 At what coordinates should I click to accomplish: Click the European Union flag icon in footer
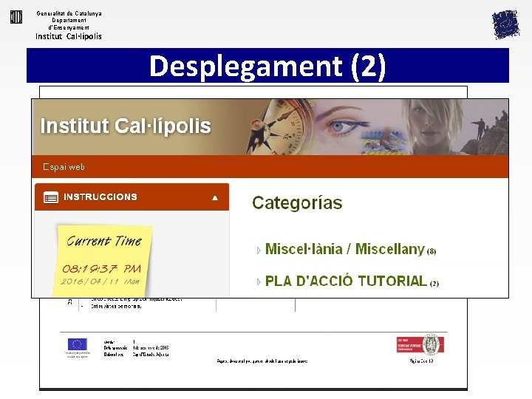pyautogui.click(x=78, y=344)
